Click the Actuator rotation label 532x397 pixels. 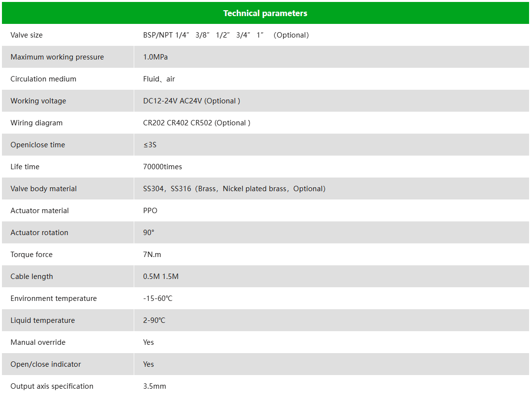click(x=40, y=233)
